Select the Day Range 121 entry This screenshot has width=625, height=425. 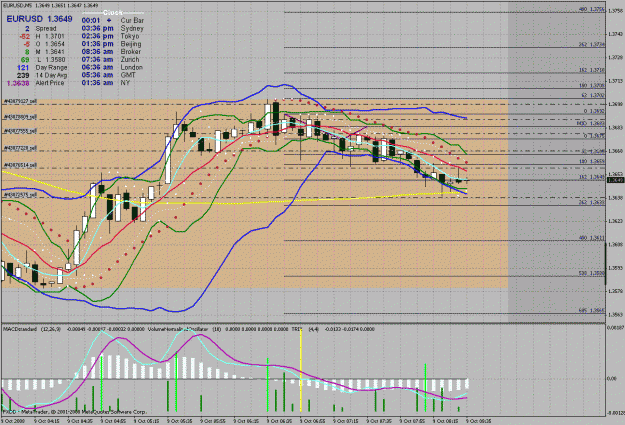42,68
